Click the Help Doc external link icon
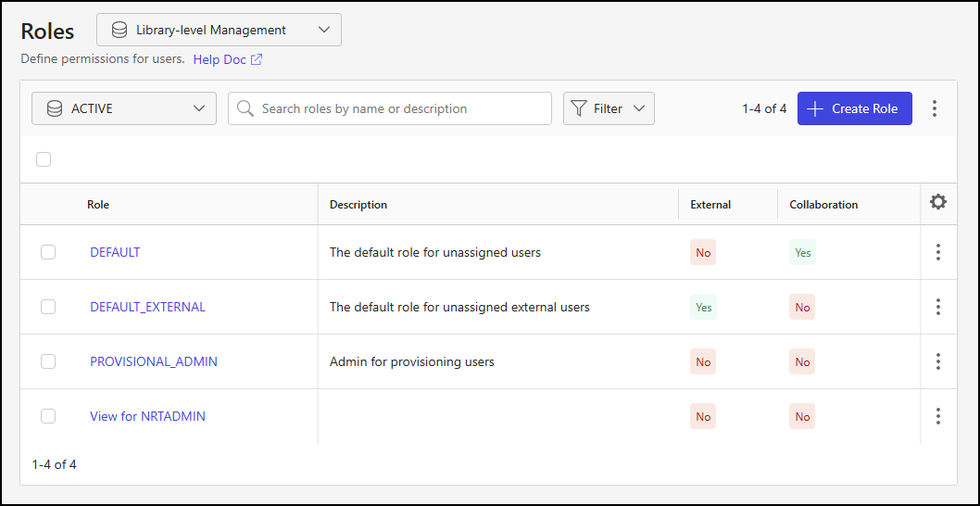Viewport: 980px width, 506px height. (257, 59)
